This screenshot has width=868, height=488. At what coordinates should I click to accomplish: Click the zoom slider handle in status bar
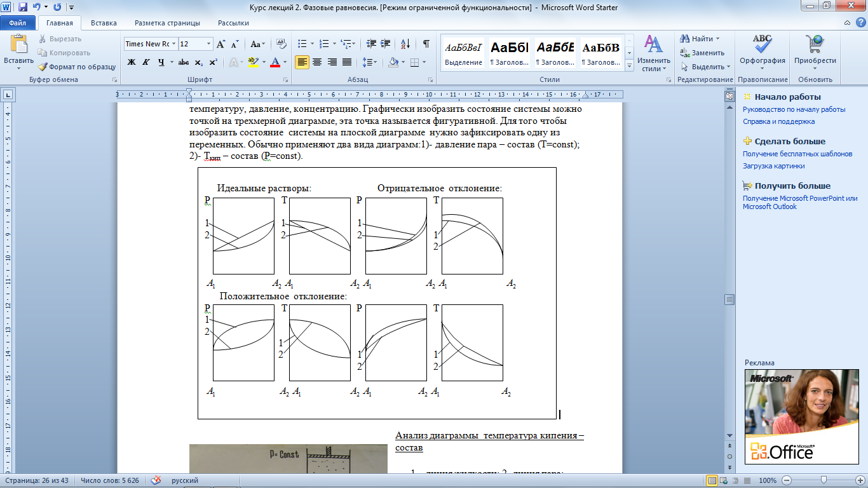coord(824,480)
